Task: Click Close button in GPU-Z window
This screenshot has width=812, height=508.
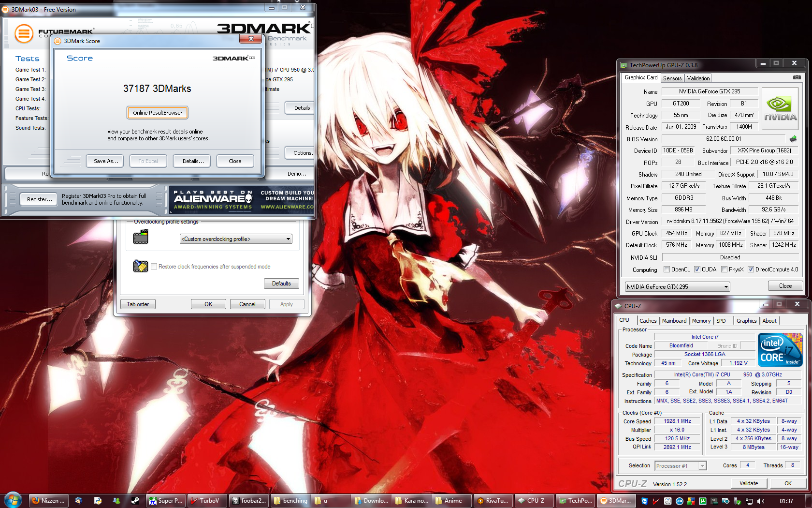Action: 785,286
